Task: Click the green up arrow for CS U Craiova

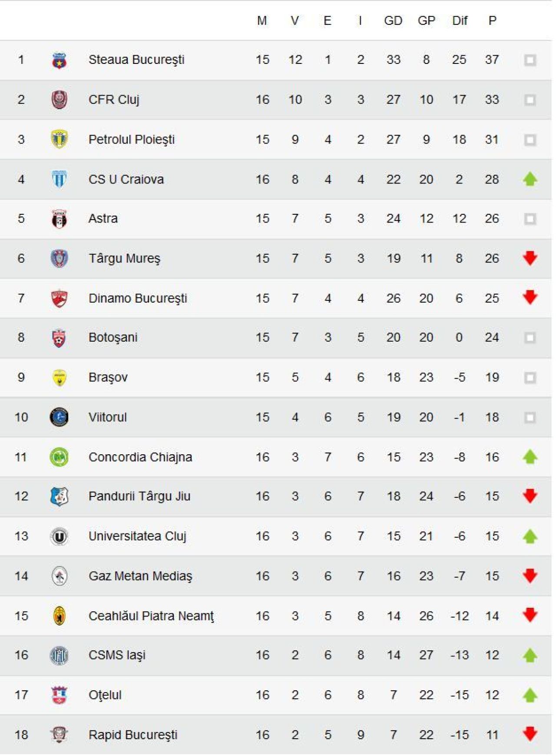Action: [530, 179]
